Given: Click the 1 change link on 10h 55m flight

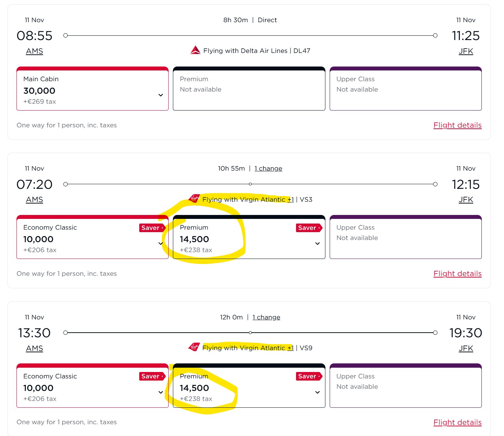Looking at the screenshot, I should pos(268,168).
